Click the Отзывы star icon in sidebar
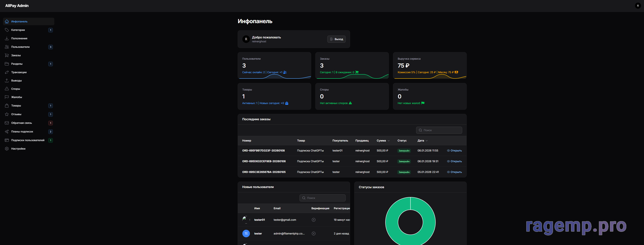This screenshot has height=245, width=644. click(7, 114)
